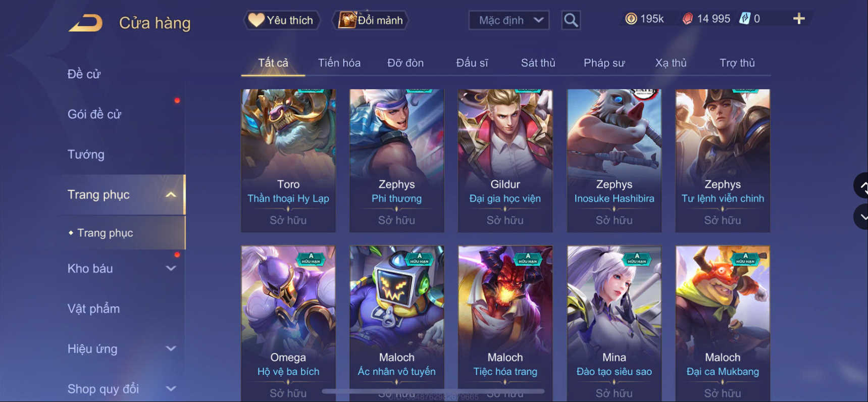This screenshot has width=868, height=402.
Task: Click the horizontal scrollbar below the skins
Action: coord(433,391)
